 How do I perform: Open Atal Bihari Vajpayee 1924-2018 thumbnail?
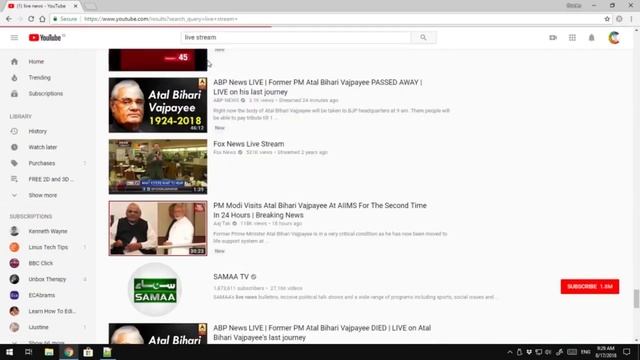click(x=158, y=105)
